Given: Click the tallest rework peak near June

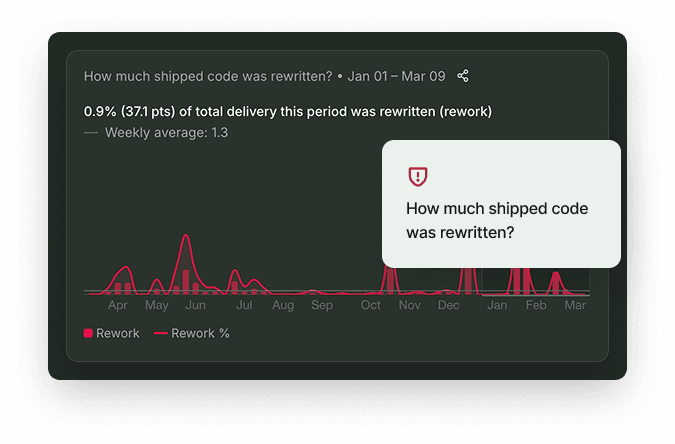Looking at the screenshot, I should point(186,236).
